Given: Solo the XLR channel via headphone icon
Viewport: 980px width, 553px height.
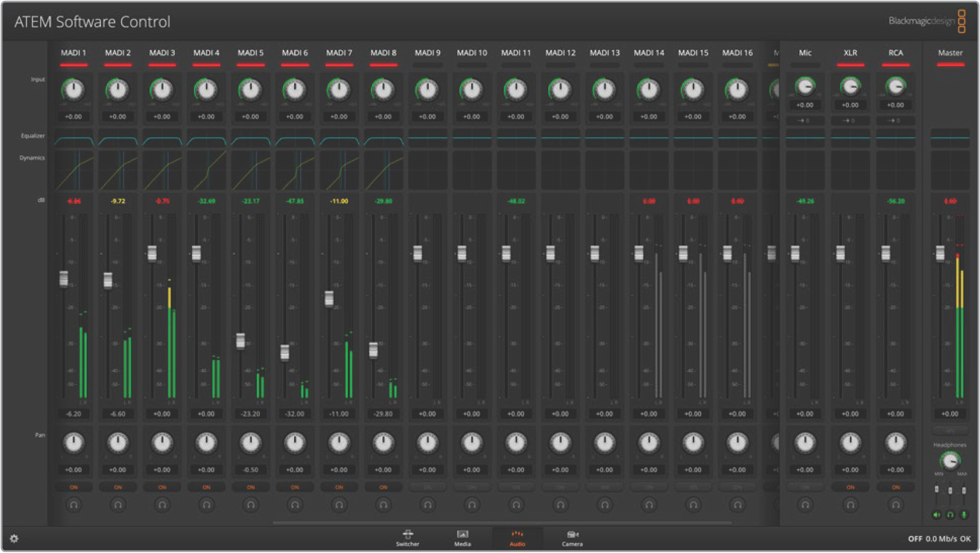Looking at the screenshot, I should 850,505.
